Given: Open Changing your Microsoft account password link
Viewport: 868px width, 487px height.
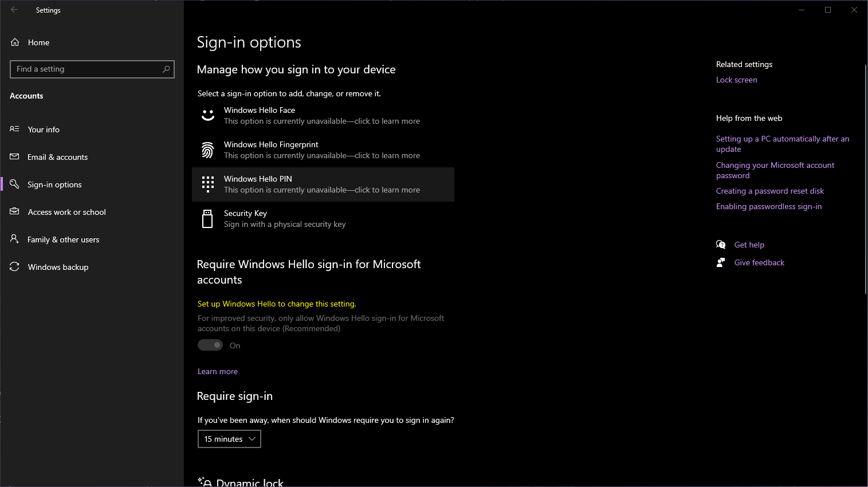Looking at the screenshot, I should [x=775, y=170].
